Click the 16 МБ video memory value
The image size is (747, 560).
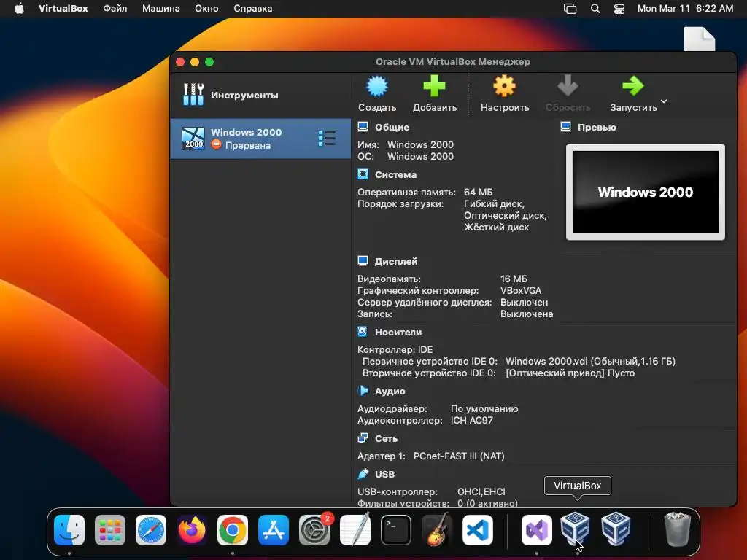coord(514,279)
